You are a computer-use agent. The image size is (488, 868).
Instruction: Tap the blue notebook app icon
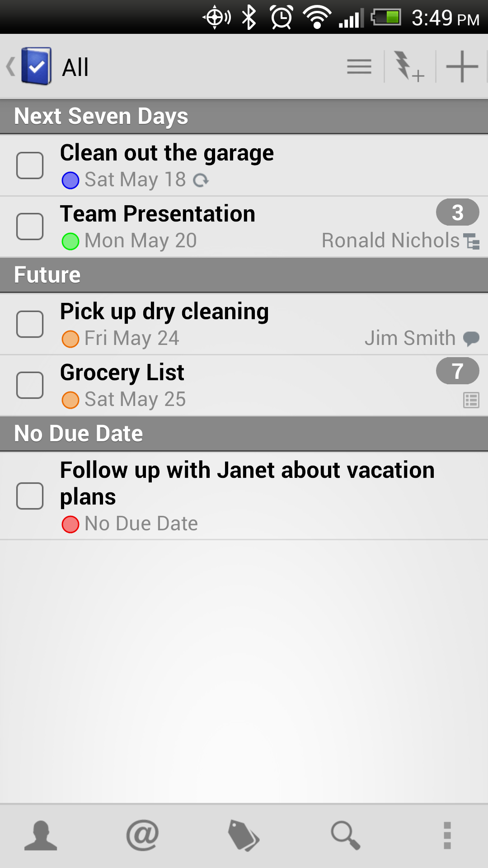point(36,66)
